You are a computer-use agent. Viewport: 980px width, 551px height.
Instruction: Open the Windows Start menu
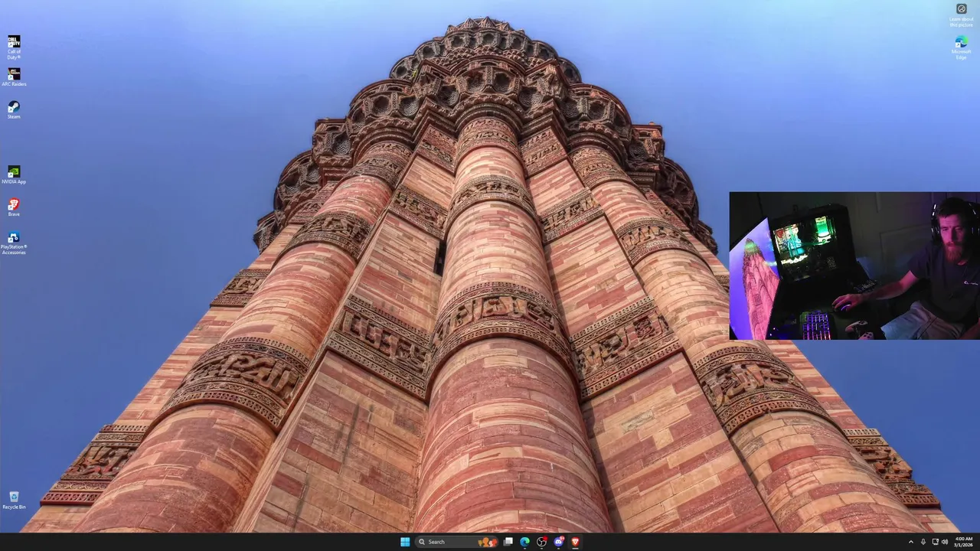pos(405,542)
